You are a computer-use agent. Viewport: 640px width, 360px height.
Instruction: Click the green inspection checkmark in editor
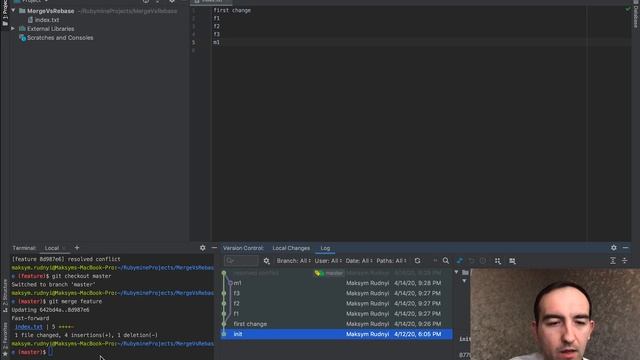tap(628, 9)
